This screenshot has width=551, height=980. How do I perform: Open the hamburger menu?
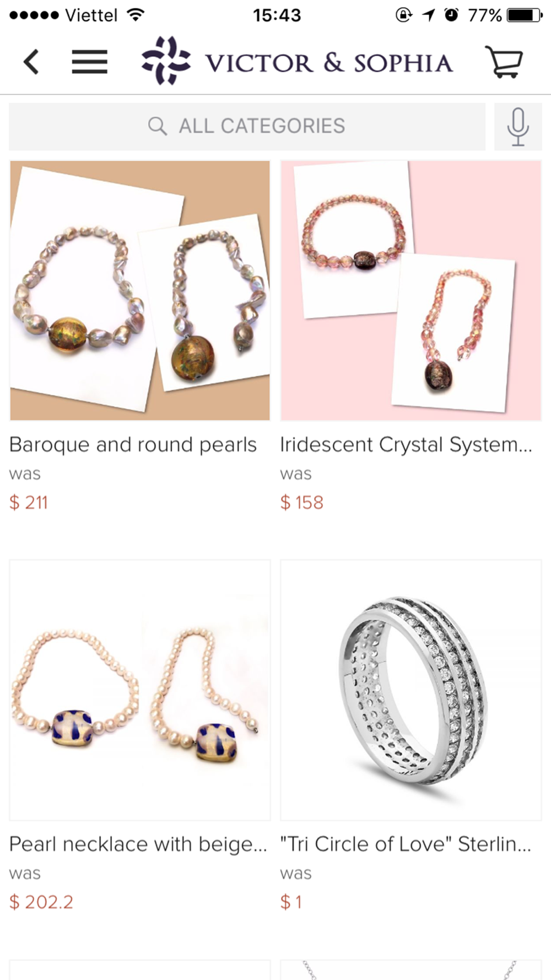[x=89, y=62]
